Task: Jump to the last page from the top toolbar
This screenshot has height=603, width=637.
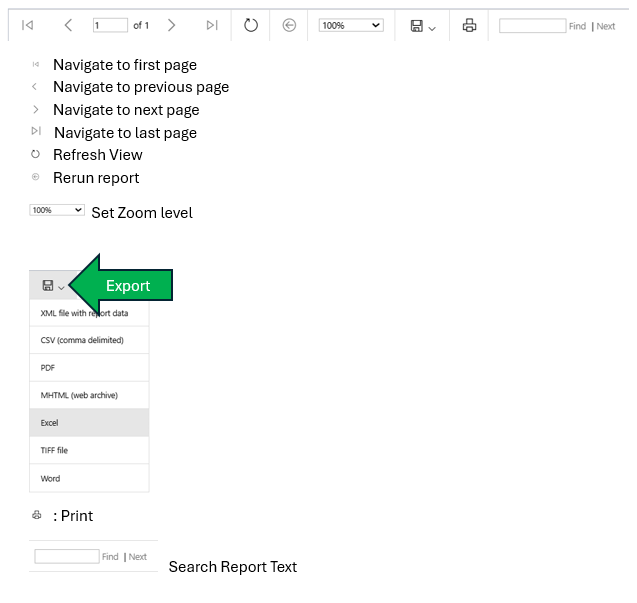Action: [212, 25]
